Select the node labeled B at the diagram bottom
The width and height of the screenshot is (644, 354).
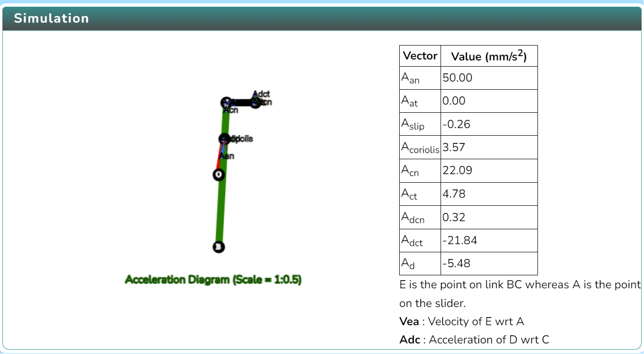coord(218,247)
